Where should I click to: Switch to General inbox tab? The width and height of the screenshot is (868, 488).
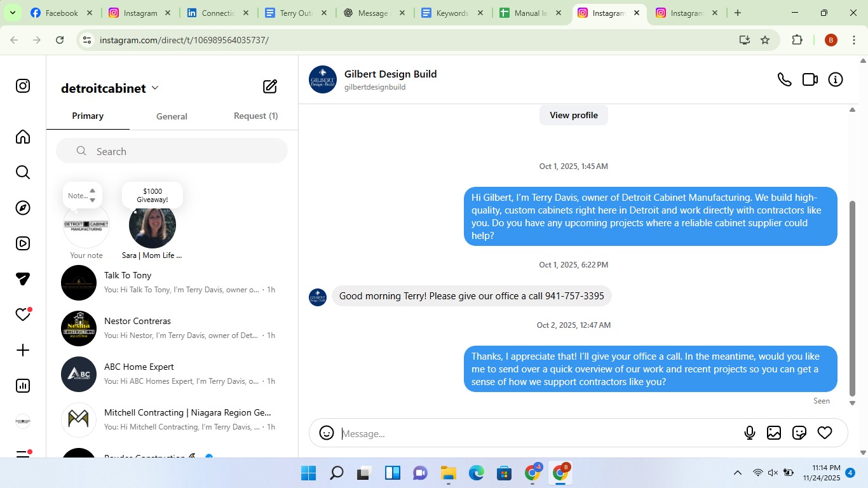tap(172, 116)
